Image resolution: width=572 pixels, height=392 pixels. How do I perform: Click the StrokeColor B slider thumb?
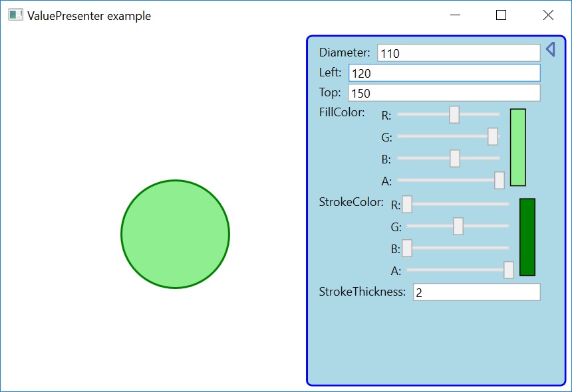pyautogui.click(x=407, y=248)
